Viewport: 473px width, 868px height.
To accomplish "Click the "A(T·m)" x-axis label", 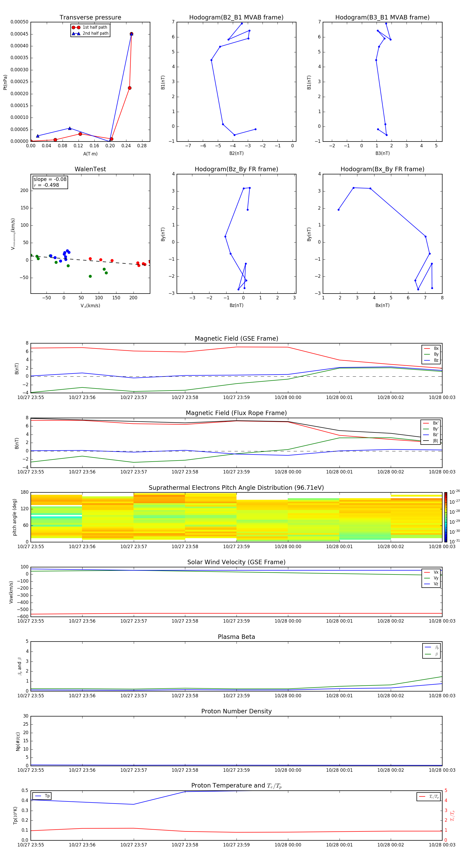I will click(90, 154).
